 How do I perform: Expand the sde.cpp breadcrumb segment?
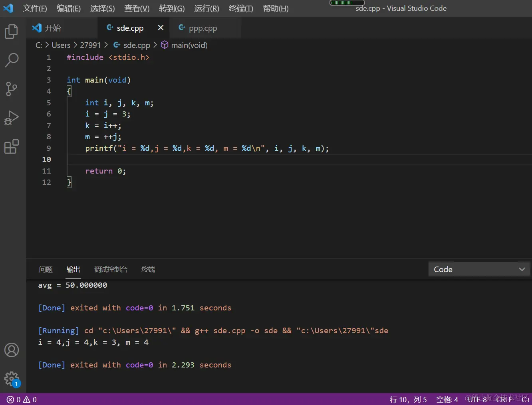point(132,45)
